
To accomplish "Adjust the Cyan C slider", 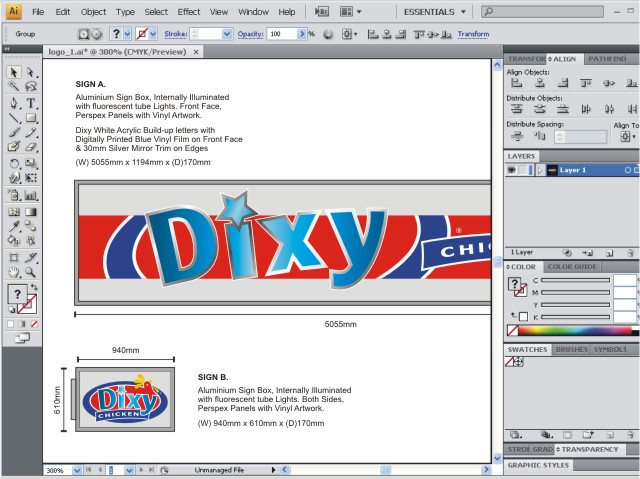I will pyautogui.click(x=575, y=280).
